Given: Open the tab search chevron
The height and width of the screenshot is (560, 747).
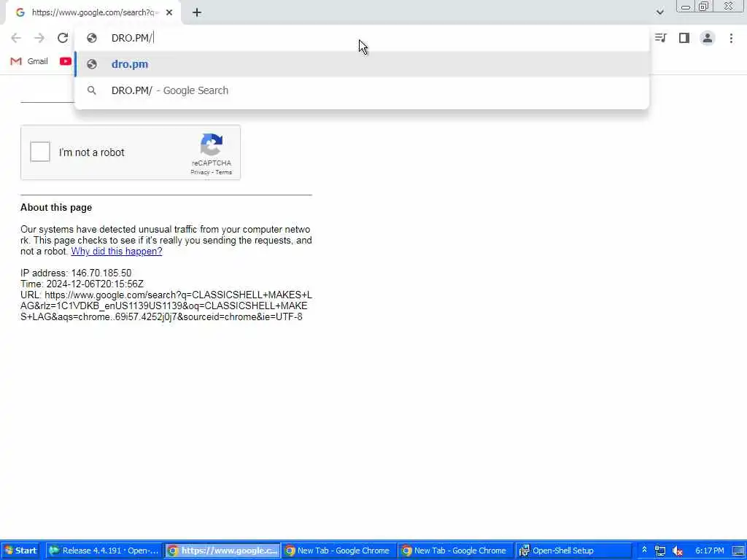Looking at the screenshot, I should [x=659, y=12].
